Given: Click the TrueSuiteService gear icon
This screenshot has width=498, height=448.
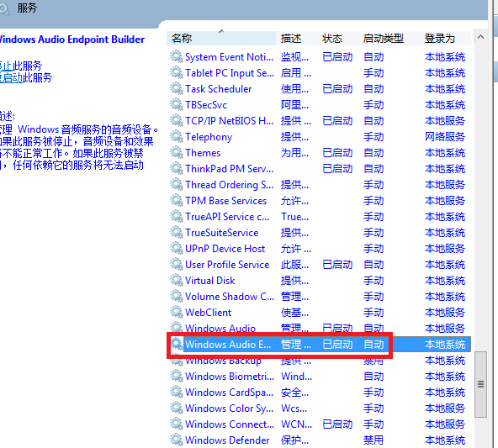Looking at the screenshot, I should 177,232.
